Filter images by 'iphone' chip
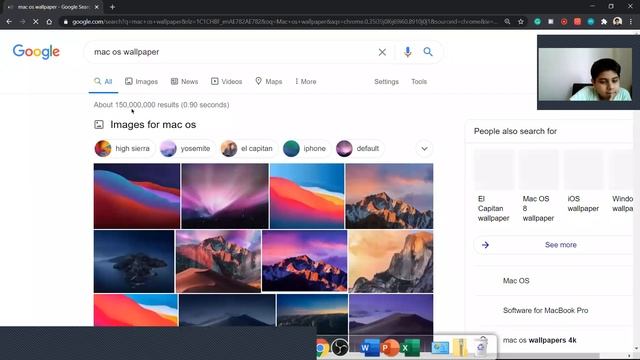 click(306, 149)
